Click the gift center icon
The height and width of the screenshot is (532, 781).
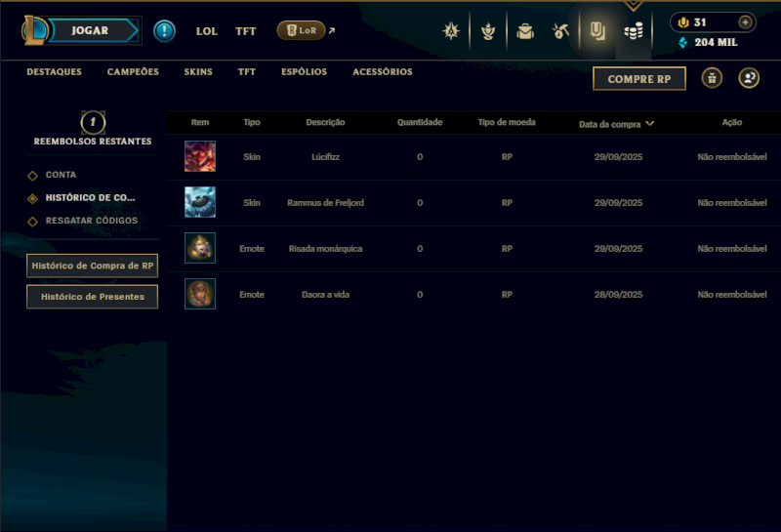(712, 78)
